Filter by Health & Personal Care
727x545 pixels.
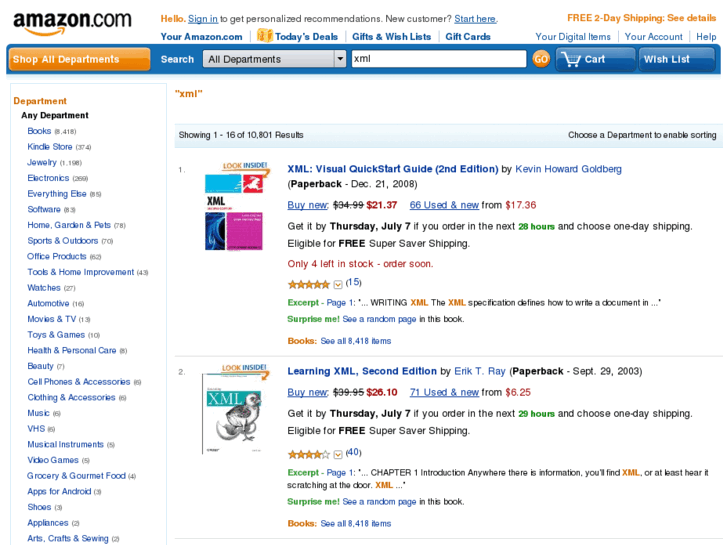72,351
